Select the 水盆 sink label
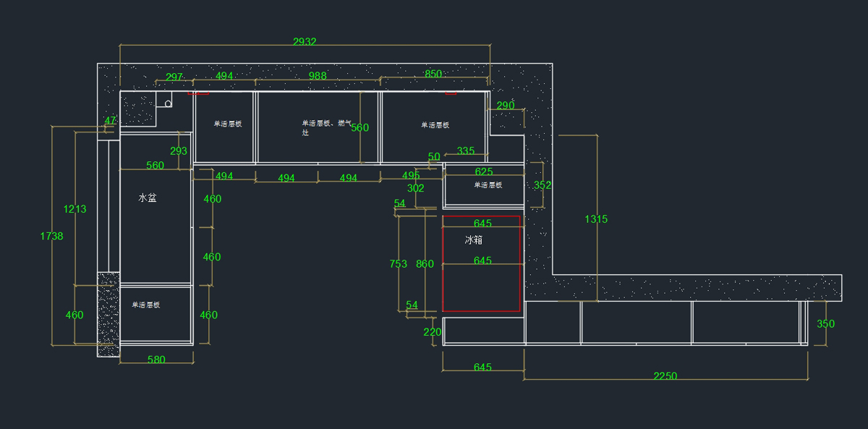The width and height of the screenshot is (868, 429). (148, 197)
